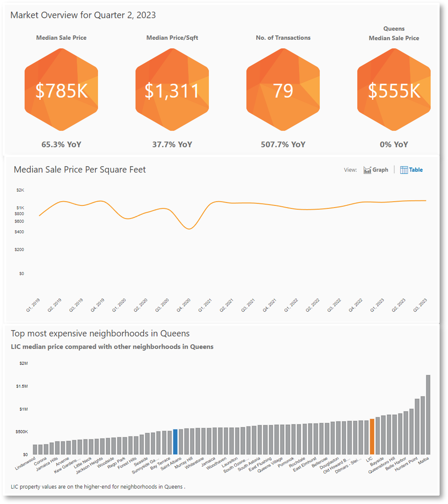Click the Q2, 2023 x-axis label
The height and width of the screenshot is (504, 448).
click(x=399, y=305)
